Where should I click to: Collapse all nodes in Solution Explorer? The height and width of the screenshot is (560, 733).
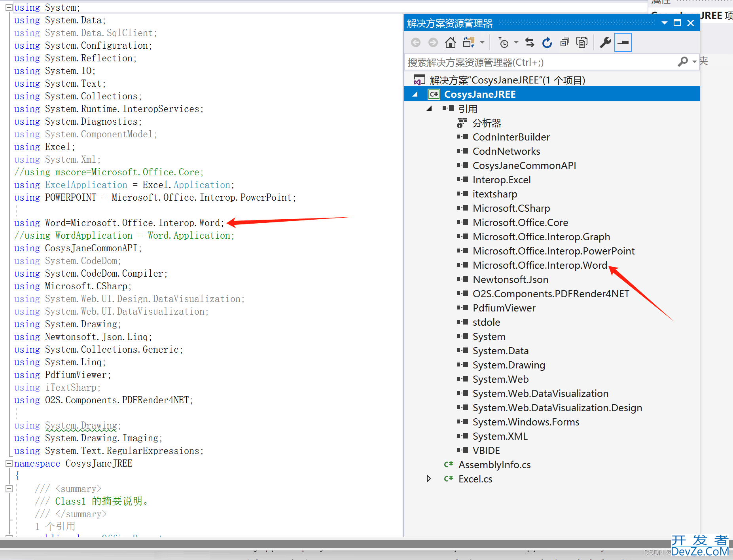point(564,42)
